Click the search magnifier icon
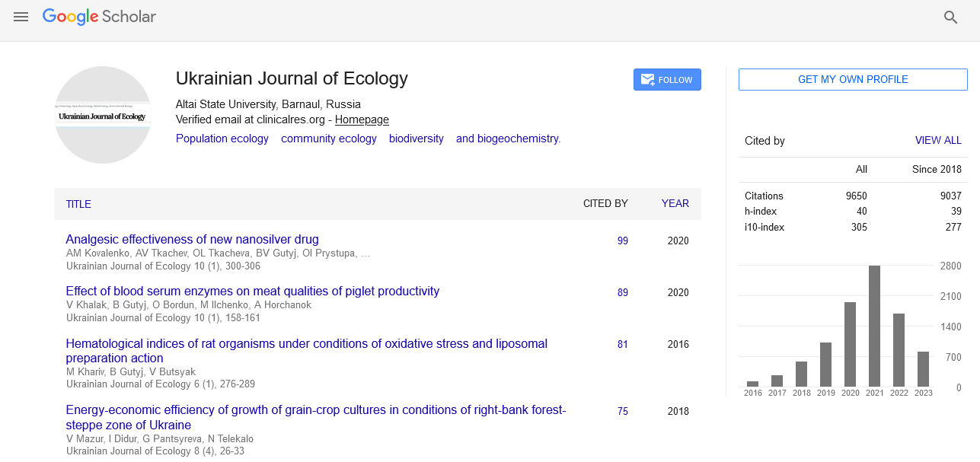 coord(950,18)
